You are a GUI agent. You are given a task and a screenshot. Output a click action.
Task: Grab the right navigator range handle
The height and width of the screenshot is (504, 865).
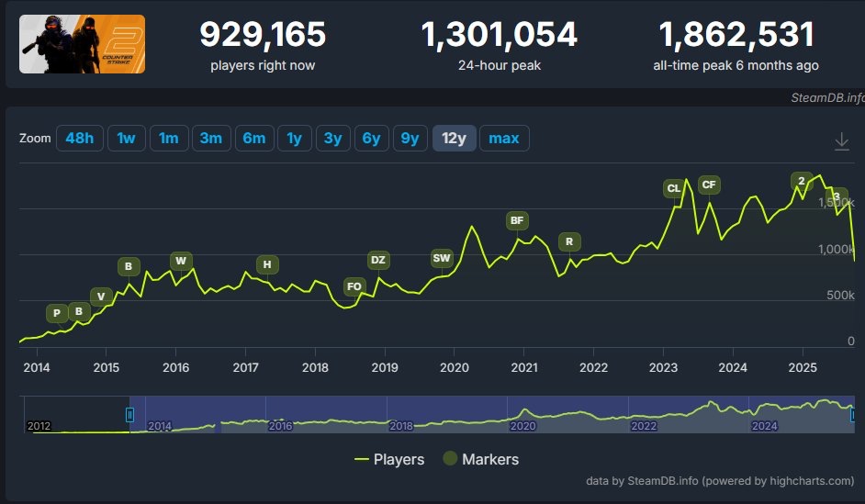(853, 415)
